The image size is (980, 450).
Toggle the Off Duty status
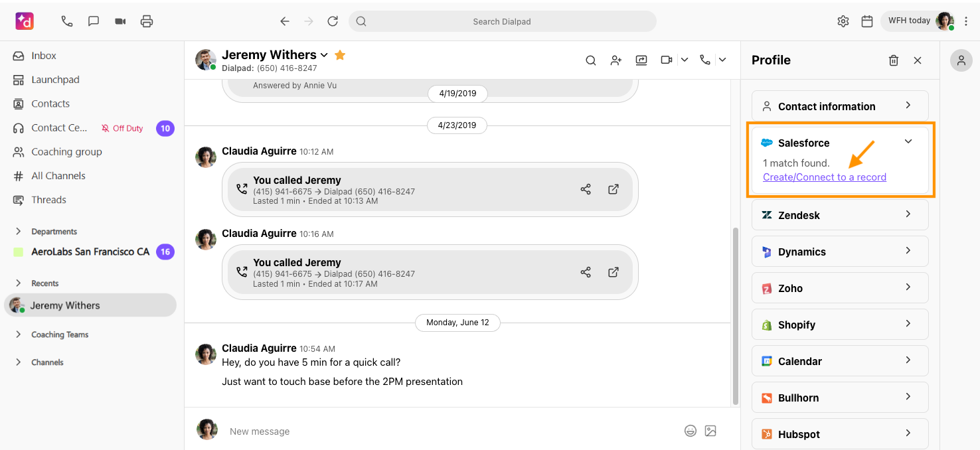pos(122,128)
